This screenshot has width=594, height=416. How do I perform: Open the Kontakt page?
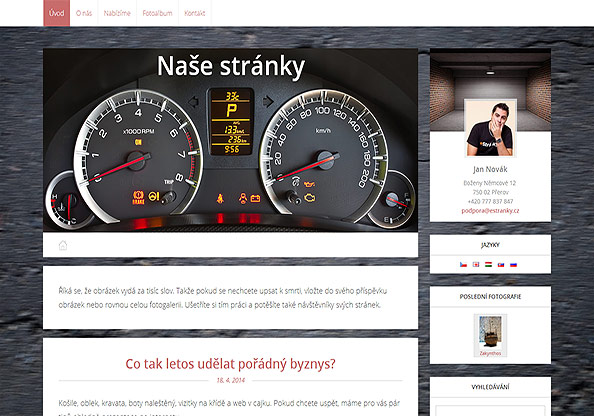[x=195, y=13]
